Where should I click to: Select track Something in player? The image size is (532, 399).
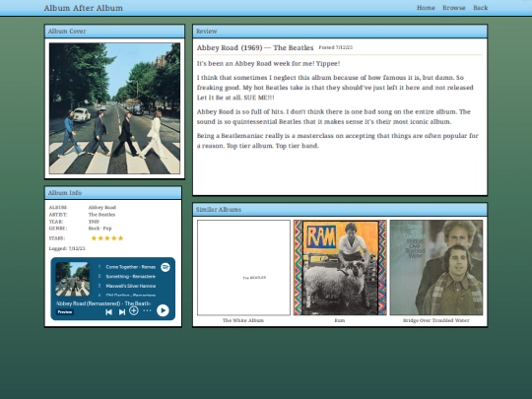[x=131, y=277]
